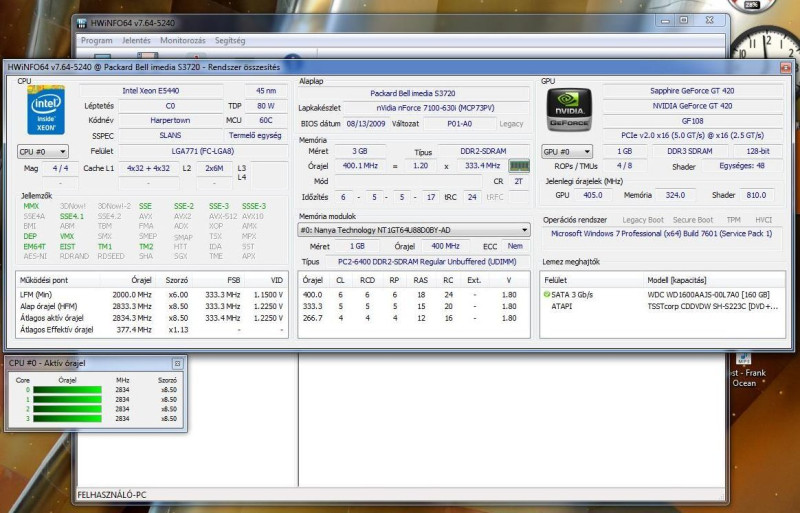
Task: Click the Core 3 clock bar
Action: [x=67, y=419]
